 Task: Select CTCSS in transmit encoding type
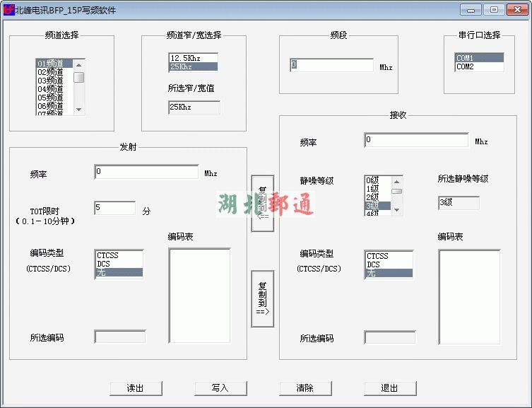[x=119, y=255]
